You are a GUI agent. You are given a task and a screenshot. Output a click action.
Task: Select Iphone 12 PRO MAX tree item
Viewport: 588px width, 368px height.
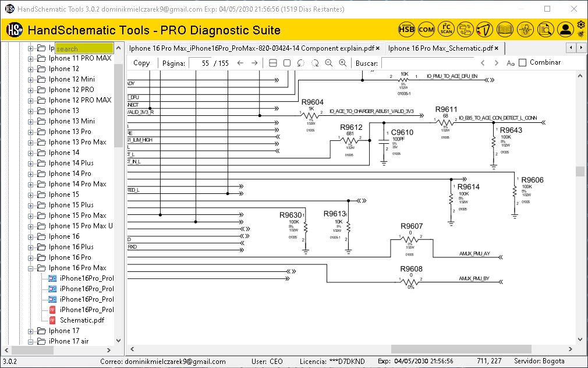pyautogui.click(x=80, y=100)
